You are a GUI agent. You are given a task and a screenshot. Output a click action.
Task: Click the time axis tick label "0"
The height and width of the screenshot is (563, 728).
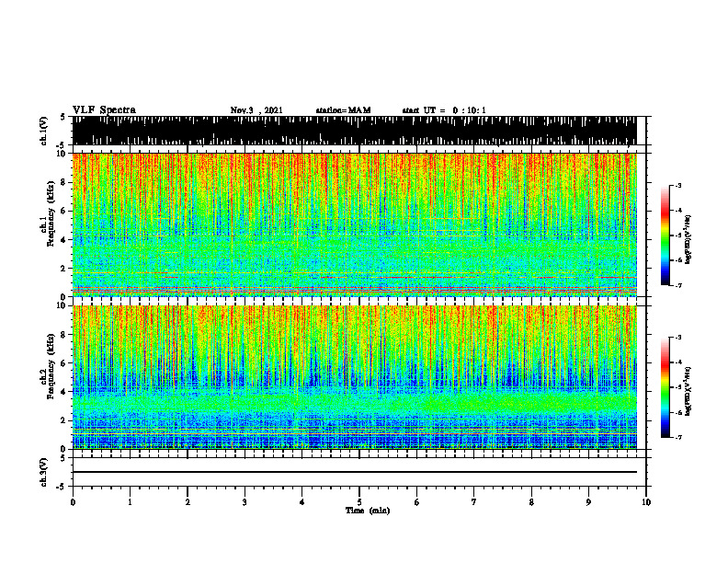(73, 502)
